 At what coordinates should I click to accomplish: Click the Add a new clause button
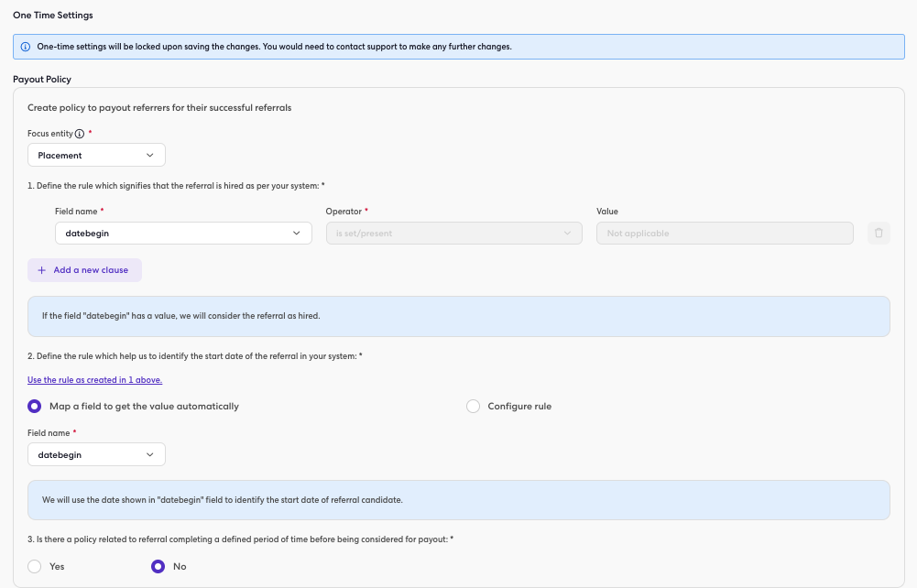click(85, 270)
